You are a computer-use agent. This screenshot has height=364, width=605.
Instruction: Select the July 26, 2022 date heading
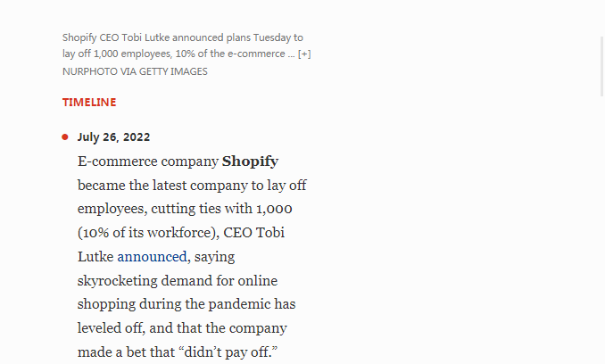113,136
